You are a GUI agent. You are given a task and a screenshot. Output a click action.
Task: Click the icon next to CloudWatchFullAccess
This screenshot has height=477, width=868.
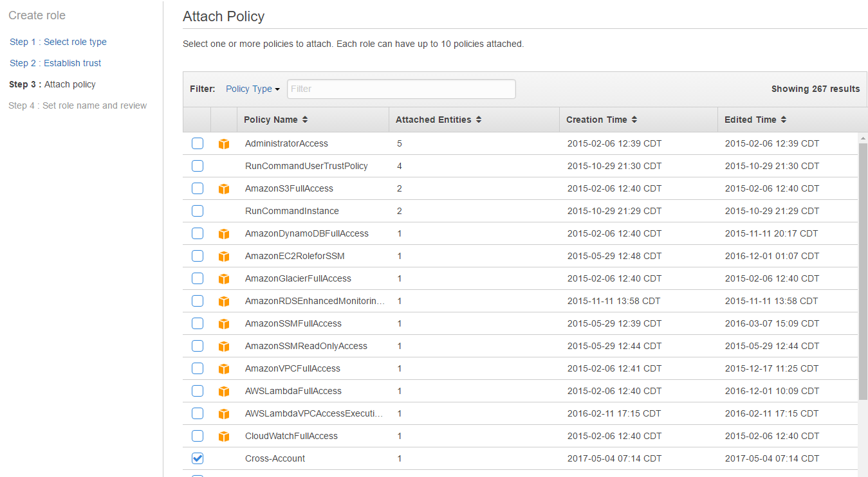[x=223, y=437]
